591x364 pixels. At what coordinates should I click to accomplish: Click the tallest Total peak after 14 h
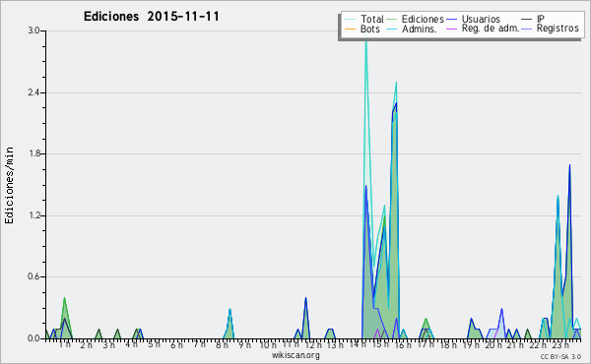[x=365, y=42]
